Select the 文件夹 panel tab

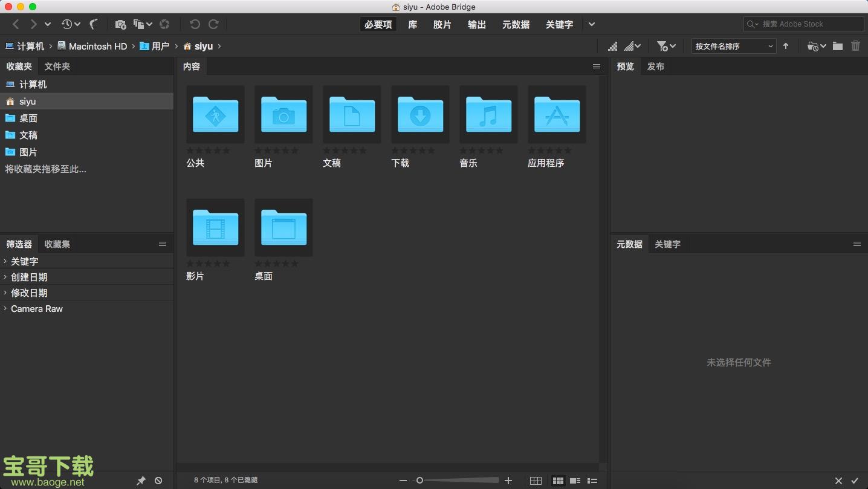(x=57, y=66)
